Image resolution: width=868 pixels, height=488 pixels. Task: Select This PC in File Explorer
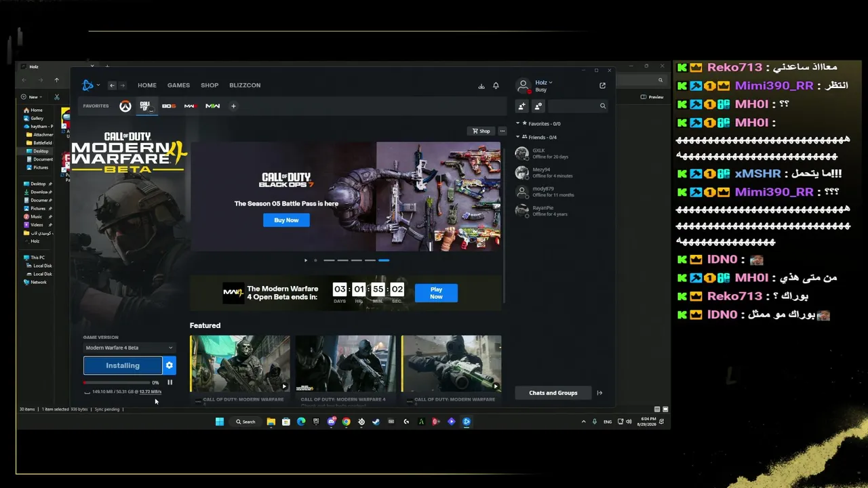34,258
